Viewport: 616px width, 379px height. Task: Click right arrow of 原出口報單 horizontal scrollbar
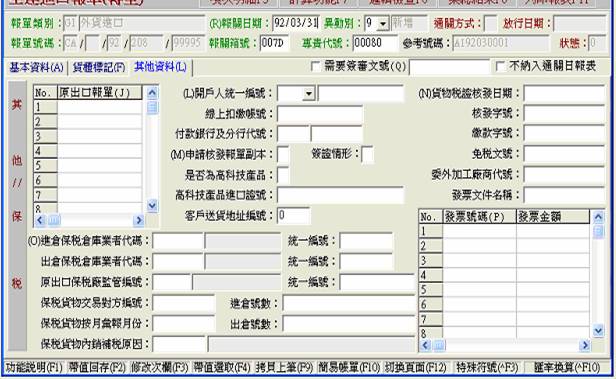138,220
